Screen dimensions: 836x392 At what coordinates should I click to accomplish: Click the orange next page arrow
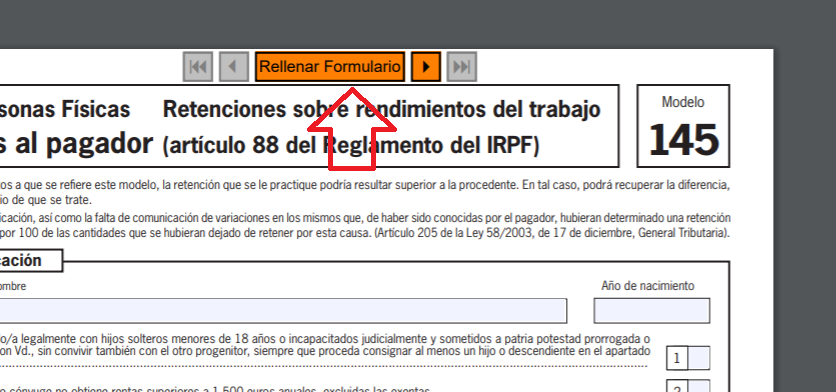[426, 67]
